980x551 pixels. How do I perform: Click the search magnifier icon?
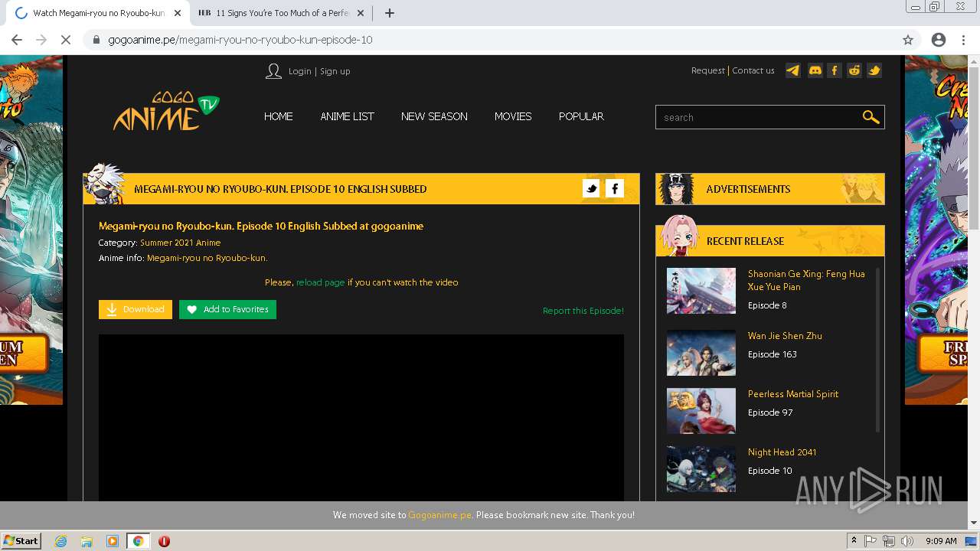[871, 117]
